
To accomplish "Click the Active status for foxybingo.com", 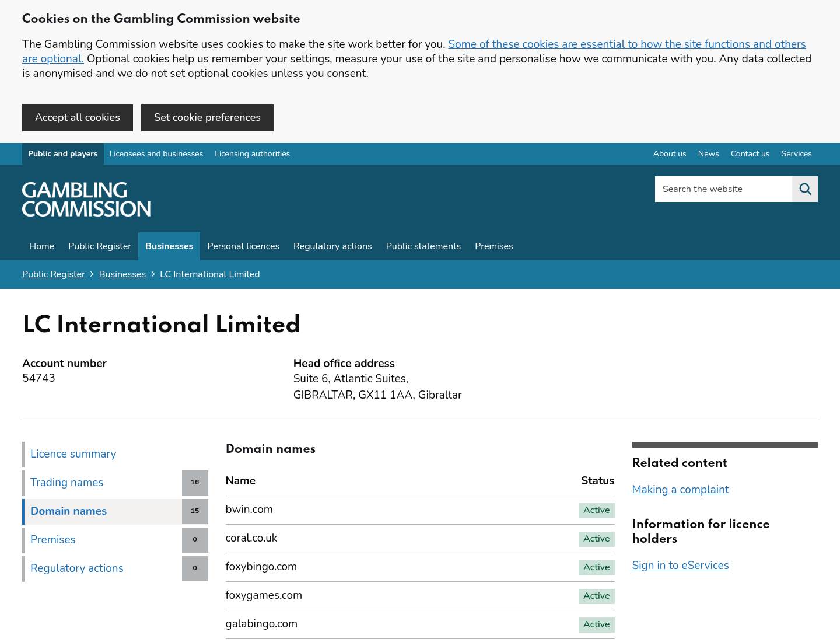I will 597,567.
